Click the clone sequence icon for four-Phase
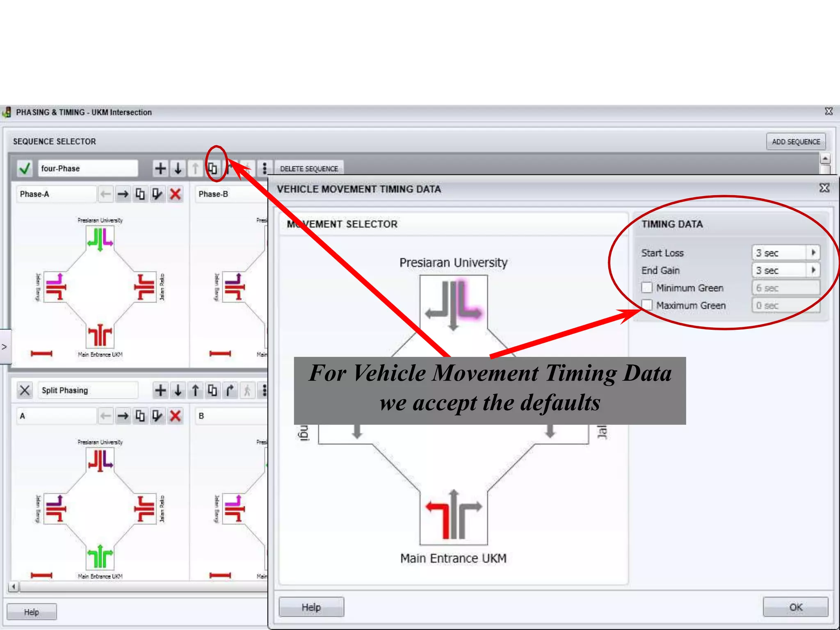This screenshot has height=630, width=840. [x=212, y=169]
